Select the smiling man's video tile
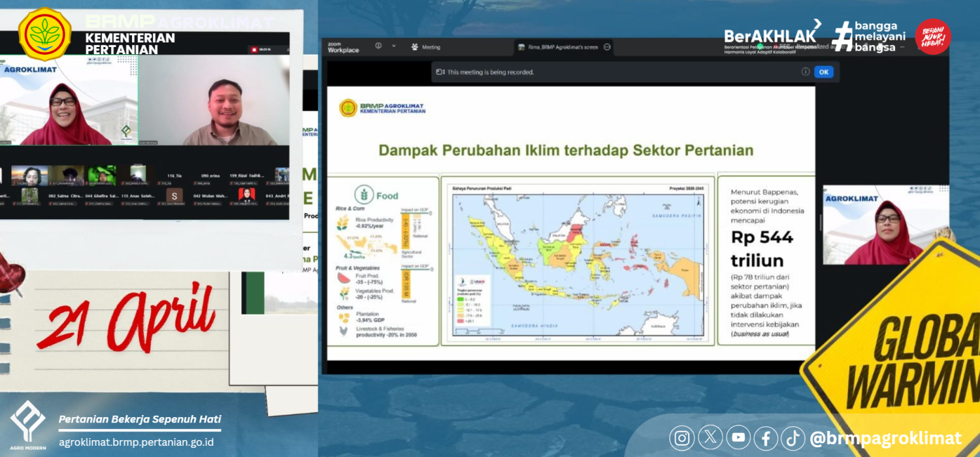 214,101
